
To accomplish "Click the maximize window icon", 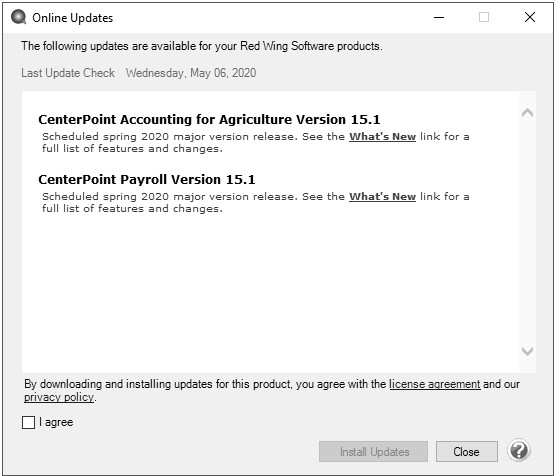I will coord(484,17).
